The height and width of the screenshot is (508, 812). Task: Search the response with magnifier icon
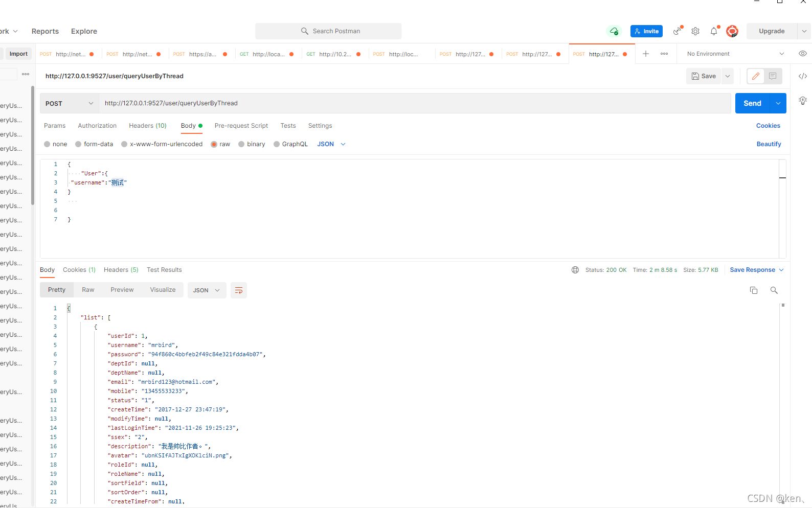click(774, 290)
